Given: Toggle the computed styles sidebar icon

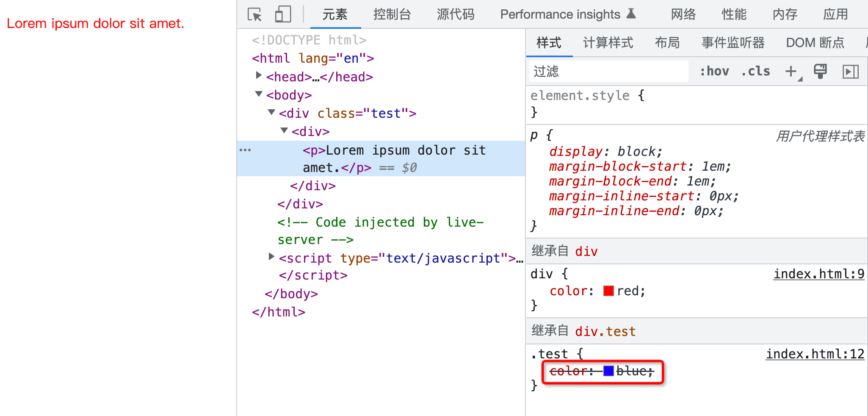Looking at the screenshot, I should (850, 72).
